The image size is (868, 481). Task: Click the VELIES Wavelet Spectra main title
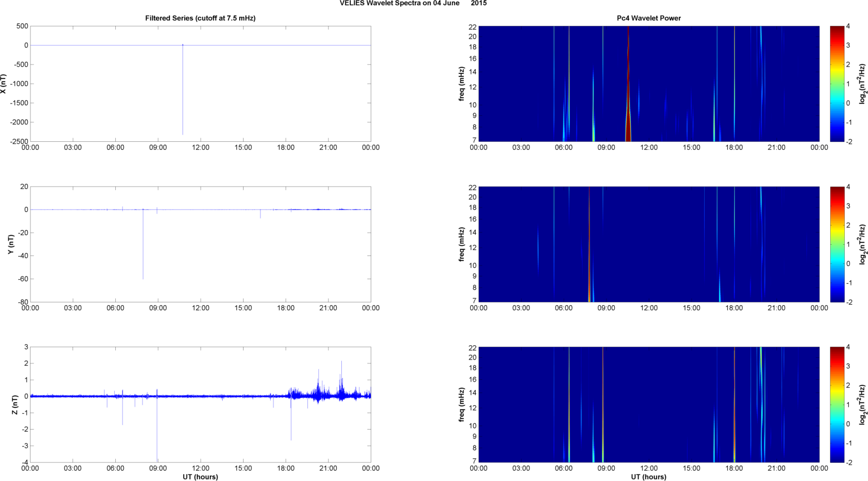(x=413, y=3)
